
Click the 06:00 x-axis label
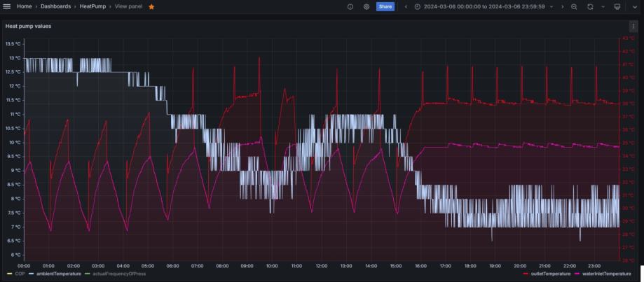click(172, 266)
